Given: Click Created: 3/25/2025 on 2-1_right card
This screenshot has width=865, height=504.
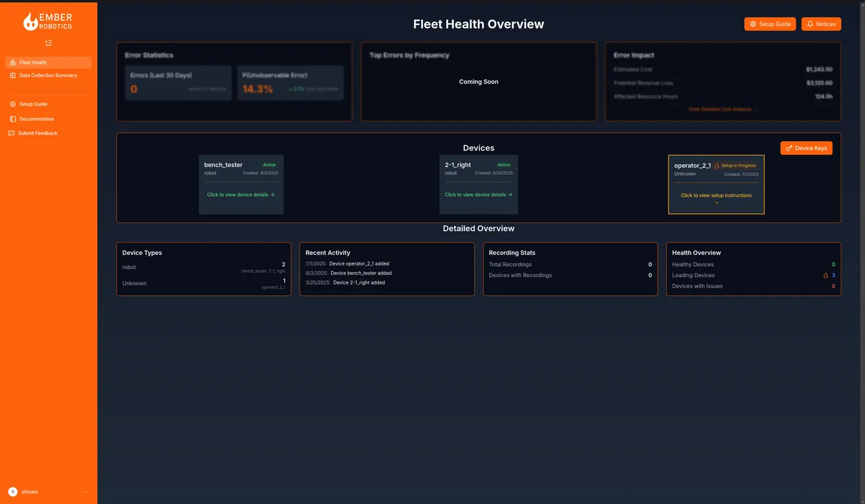Looking at the screenshot, I should 494,173.
